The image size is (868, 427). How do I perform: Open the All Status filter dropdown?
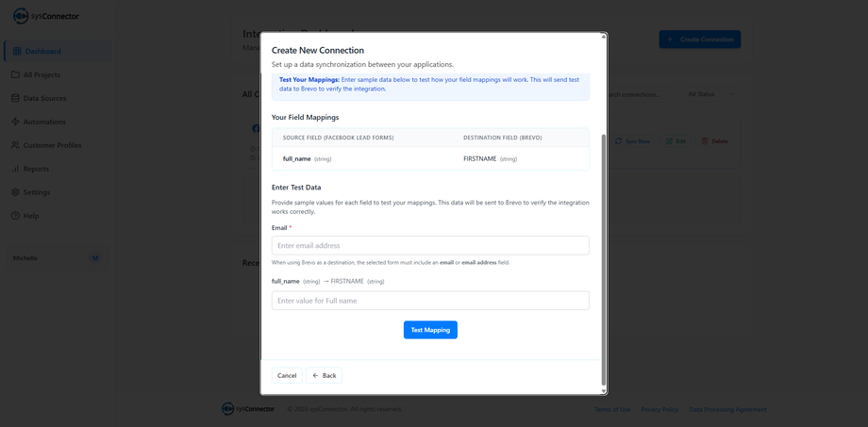710,94
